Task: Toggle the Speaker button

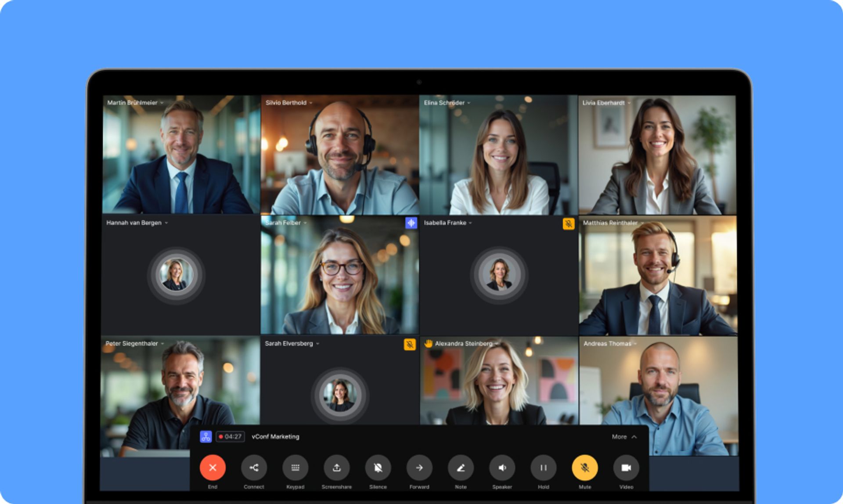Action: [x=502, y=468]
